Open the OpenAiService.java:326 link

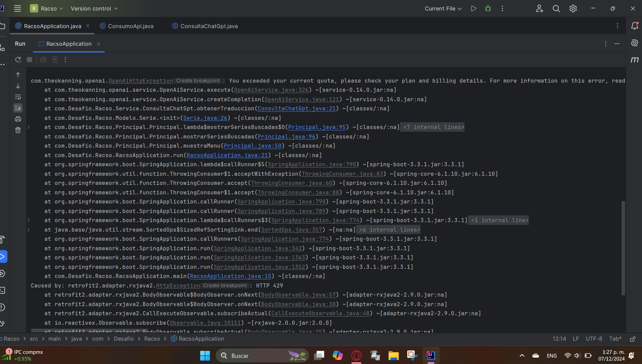[x=271, y=90]
